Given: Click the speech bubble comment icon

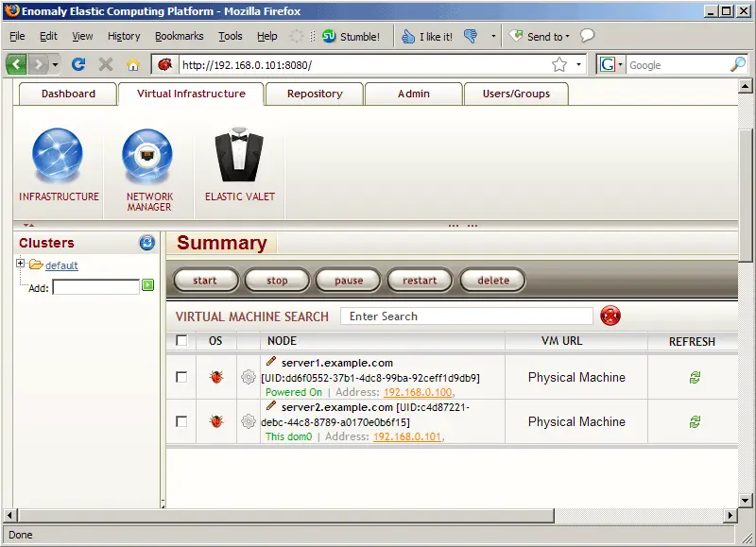Looking at the screenshot, I should click(x=587, y=36).
